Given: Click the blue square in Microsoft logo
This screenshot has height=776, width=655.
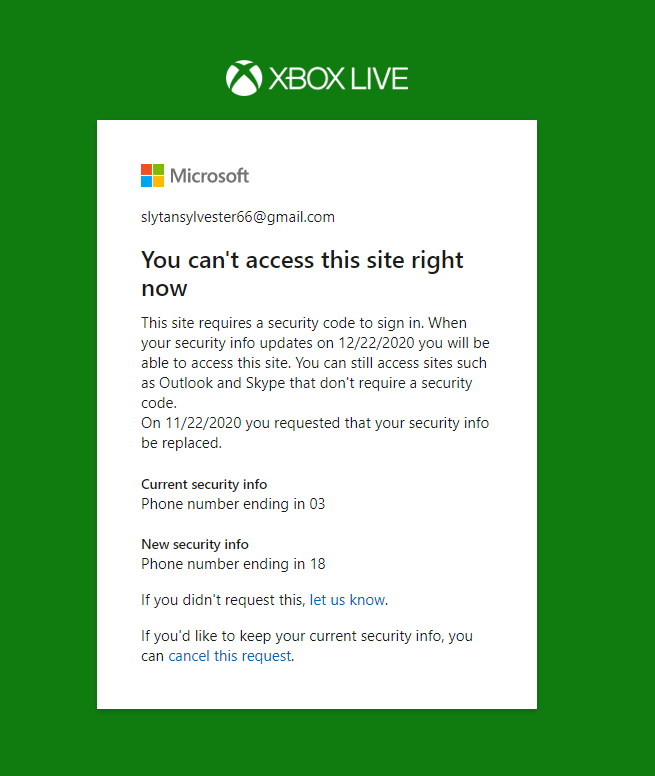Looking at the screenshot, I should (146, 181).
